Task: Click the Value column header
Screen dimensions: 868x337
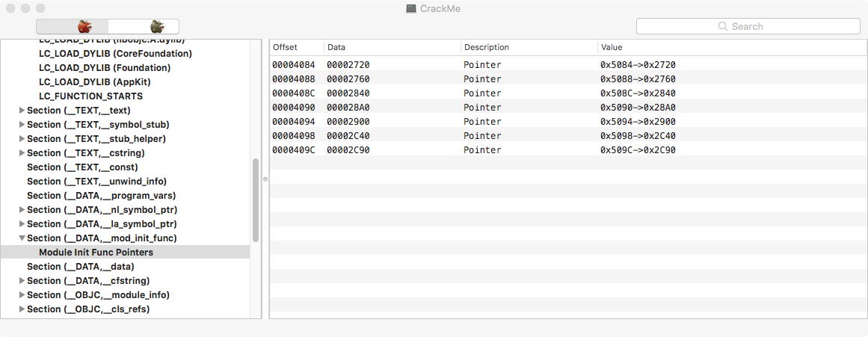Action: [729, 47]
